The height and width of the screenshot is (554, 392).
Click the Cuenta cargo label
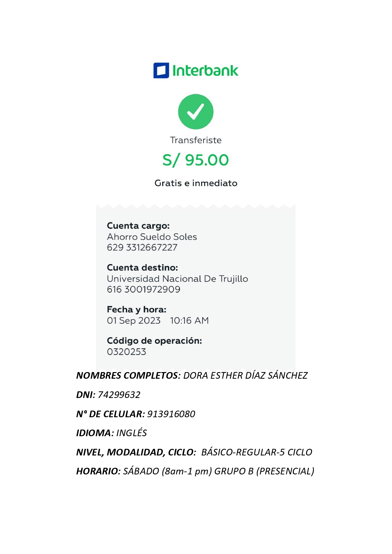[x=138, y=226]
